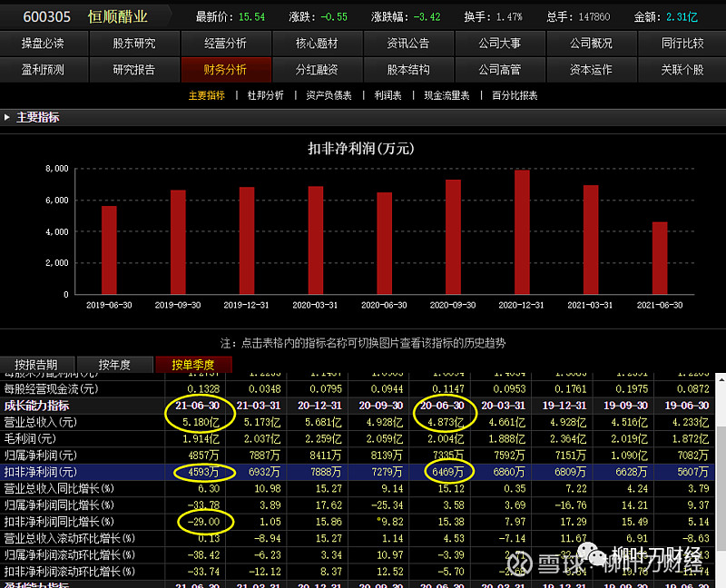This screenshot has height=588, width=726.
Task: Click the 2020-09-30 bar in chart
Action: click(x=453, y=237)
